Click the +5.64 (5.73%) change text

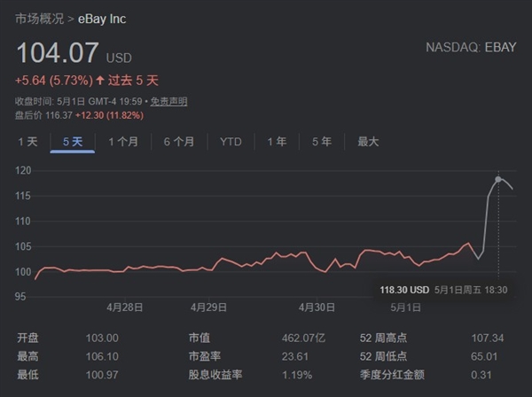point(54,81)
